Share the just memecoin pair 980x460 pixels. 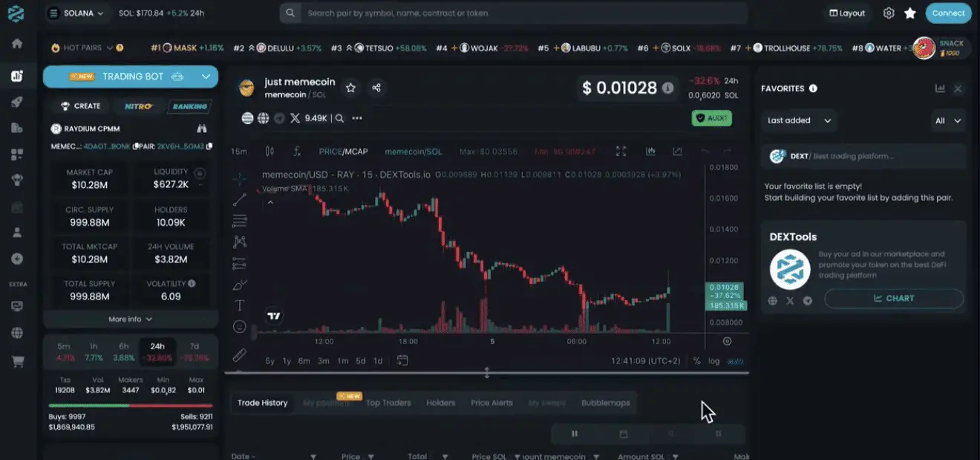[376, 88]
